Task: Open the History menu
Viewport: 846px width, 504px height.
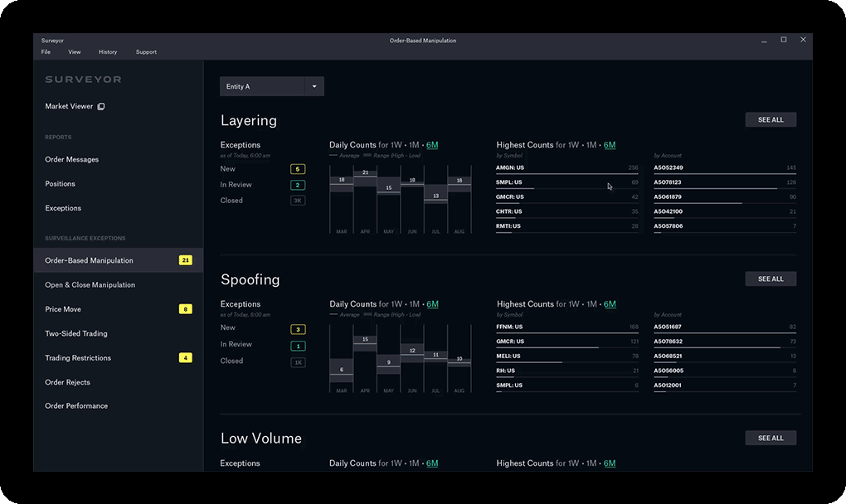Action: pos(108,51)
